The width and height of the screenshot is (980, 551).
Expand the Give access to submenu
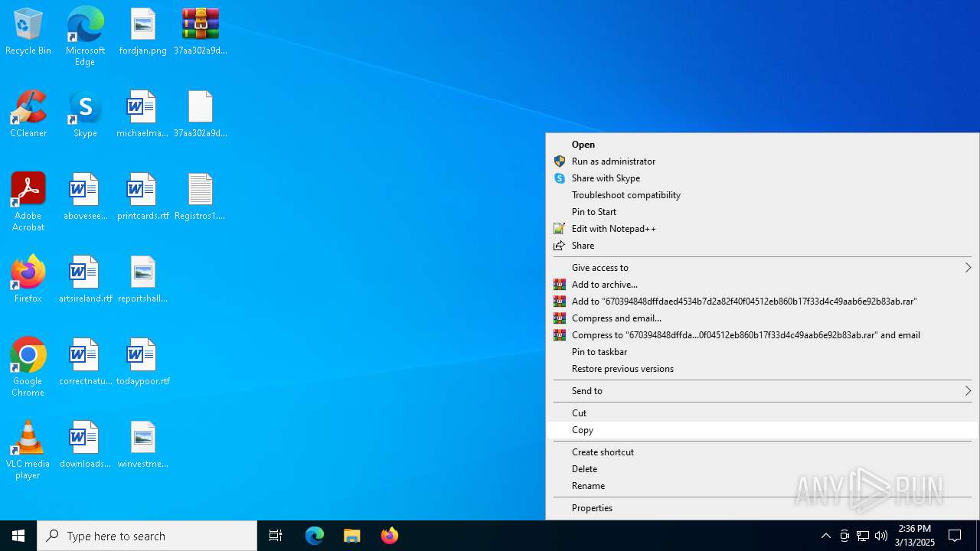tap(763, 268)
